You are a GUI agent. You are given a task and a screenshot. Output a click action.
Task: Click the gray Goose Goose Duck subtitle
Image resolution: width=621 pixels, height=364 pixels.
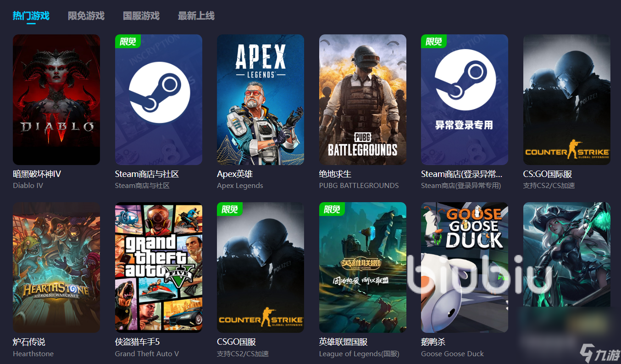tap(453, 353)
